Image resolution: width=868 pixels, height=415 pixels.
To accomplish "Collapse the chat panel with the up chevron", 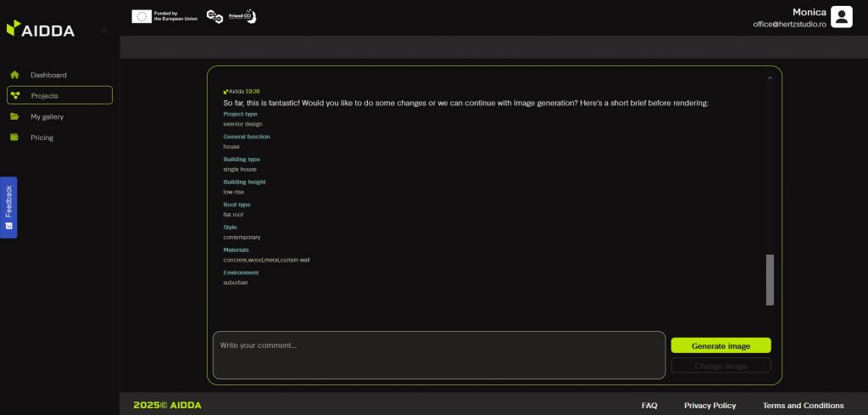I will 770,78.
